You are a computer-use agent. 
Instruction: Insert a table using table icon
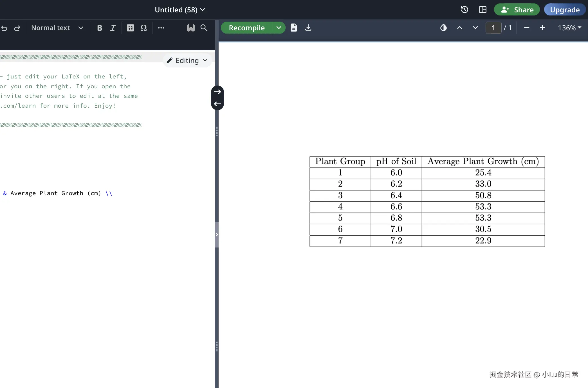(130, 28)
